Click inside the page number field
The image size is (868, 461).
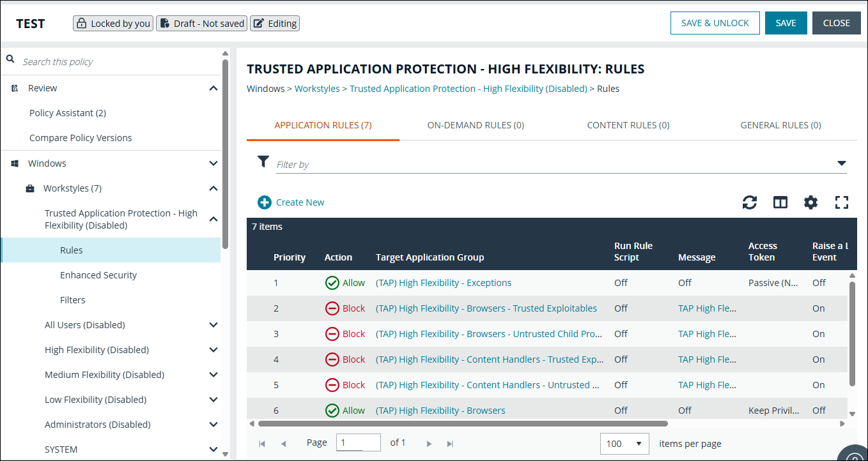(x=358, y=442)
